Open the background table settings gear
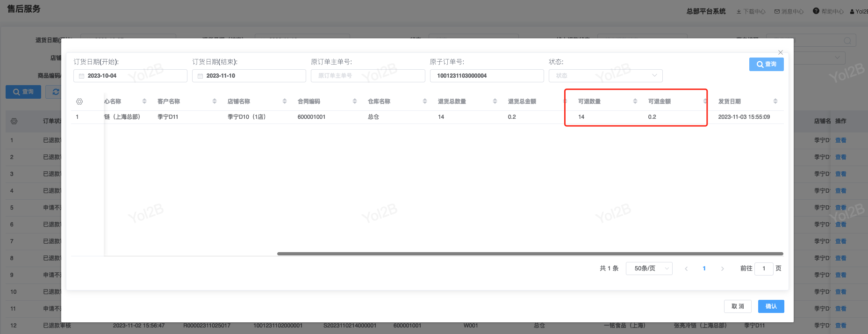This screenshot has height=334, width=868. pyautogui.click(x=14, y=121)
